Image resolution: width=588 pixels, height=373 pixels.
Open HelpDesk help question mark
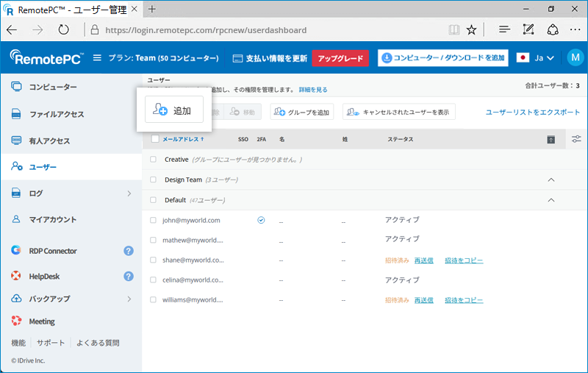coord(129,276)
